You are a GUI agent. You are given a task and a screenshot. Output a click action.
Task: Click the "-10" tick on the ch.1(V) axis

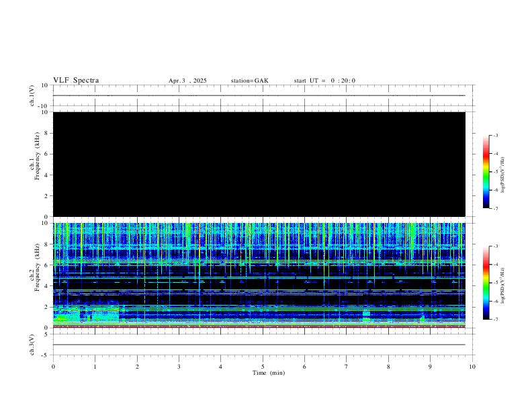(x=44, y=106)
